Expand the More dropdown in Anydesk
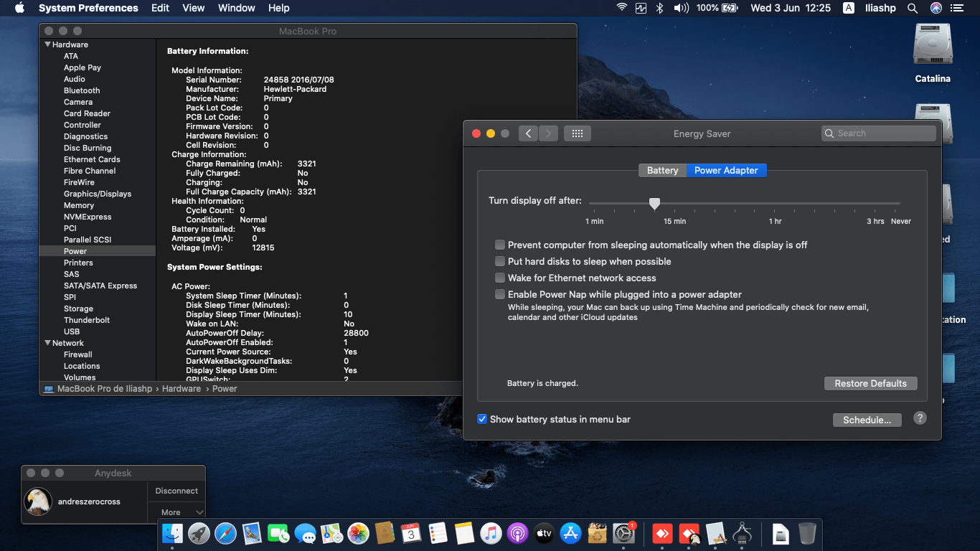Screen dimensions: 980x551 coord(176,512)
